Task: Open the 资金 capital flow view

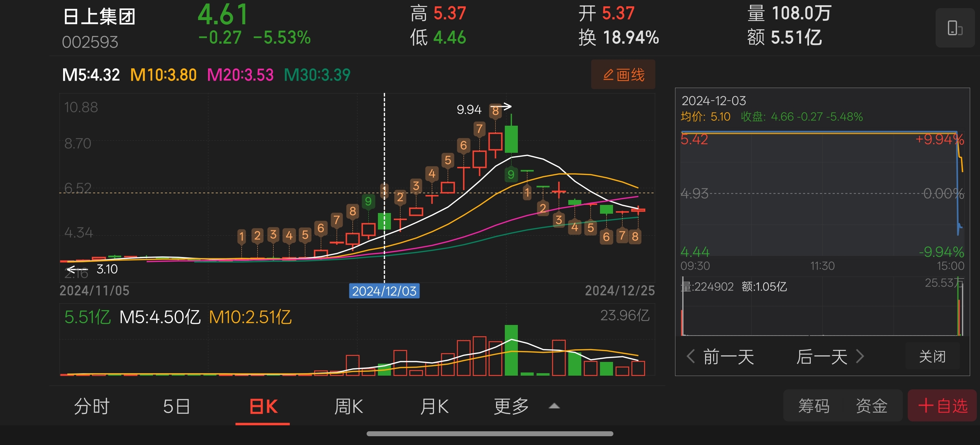Action: pos(871,406)
